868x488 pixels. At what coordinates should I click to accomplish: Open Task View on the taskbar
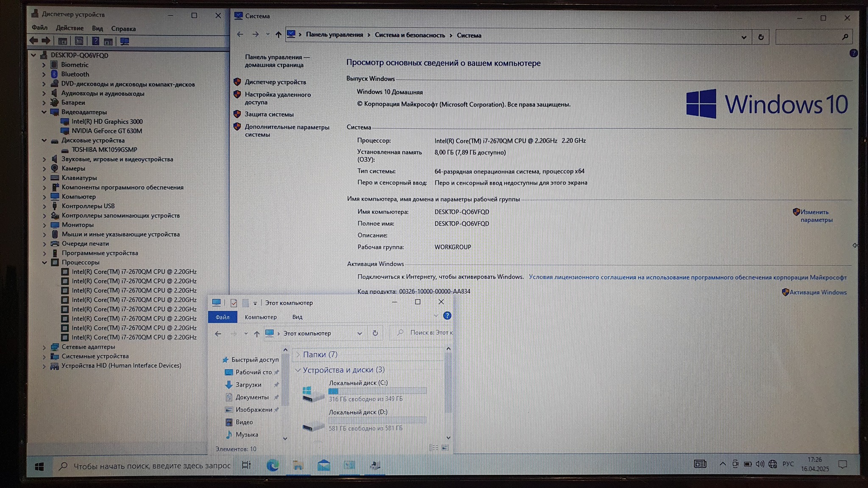(246, 465)
